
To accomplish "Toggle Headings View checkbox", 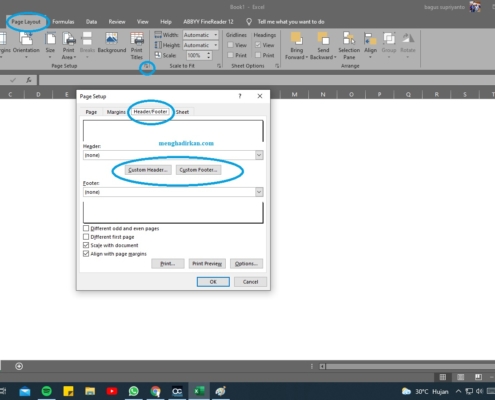I will click(258, 45).
